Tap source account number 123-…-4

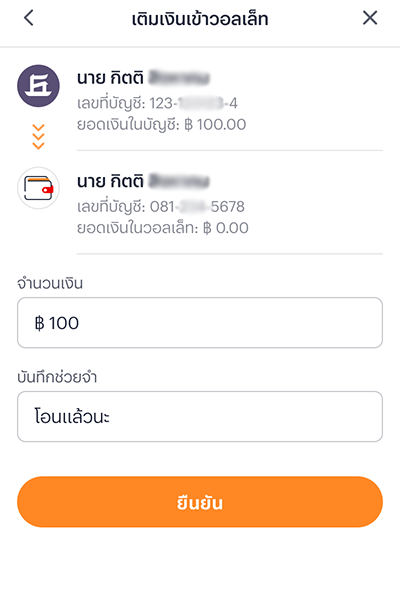point(157,103)
